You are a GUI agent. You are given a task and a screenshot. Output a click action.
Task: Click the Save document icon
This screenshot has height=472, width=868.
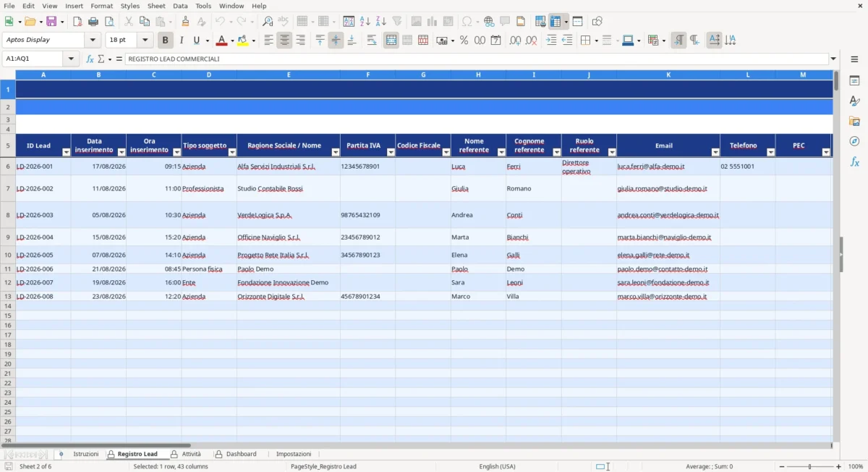pos(51,22)
